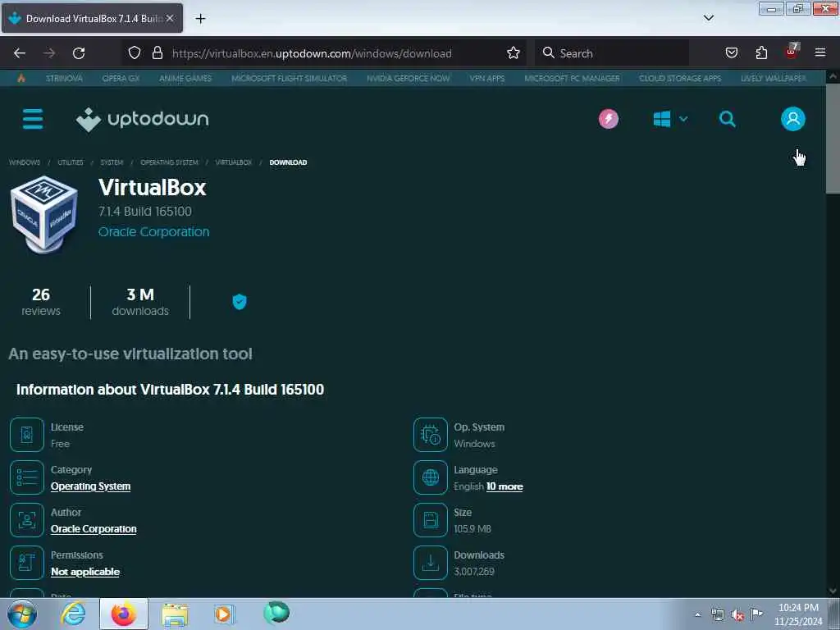The height and width of the screenshot is (630, 840).
Task: Close the Download VirtualBox tab
Action: pyautogui.click(x=170, y=18)
